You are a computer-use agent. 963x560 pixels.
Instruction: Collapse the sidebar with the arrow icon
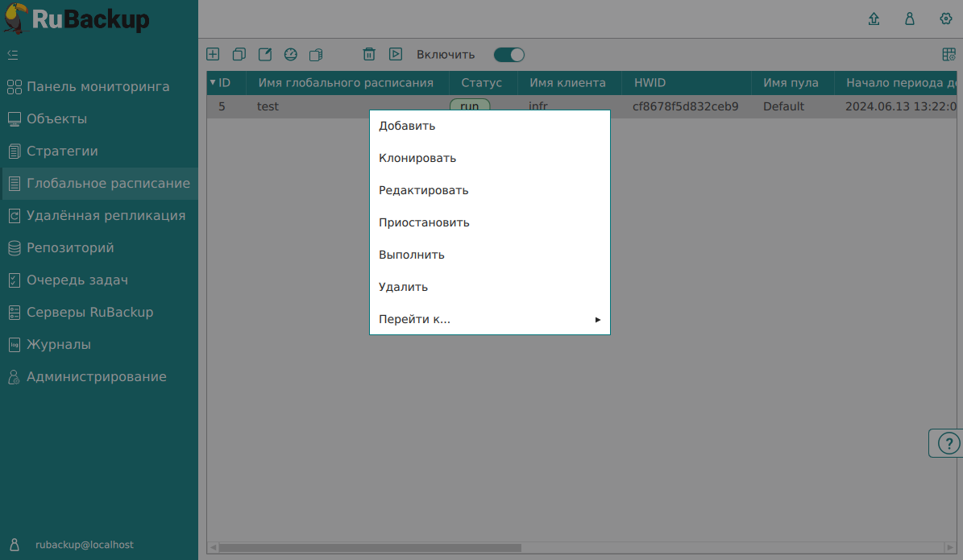12,55
